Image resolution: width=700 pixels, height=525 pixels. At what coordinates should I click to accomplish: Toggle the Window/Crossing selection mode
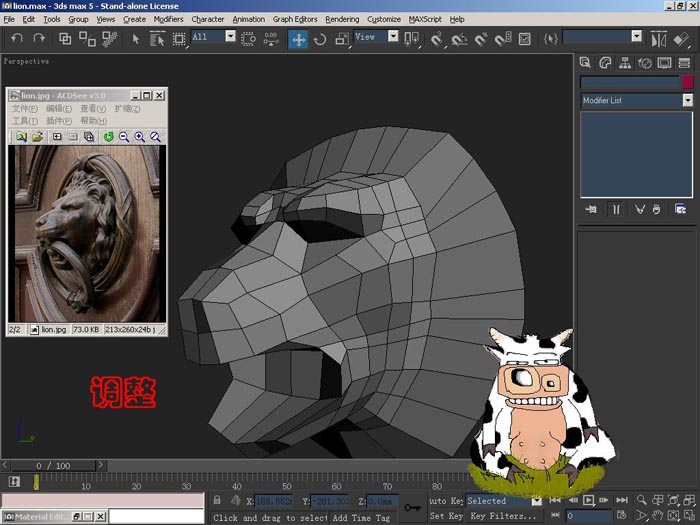point(248,39)
